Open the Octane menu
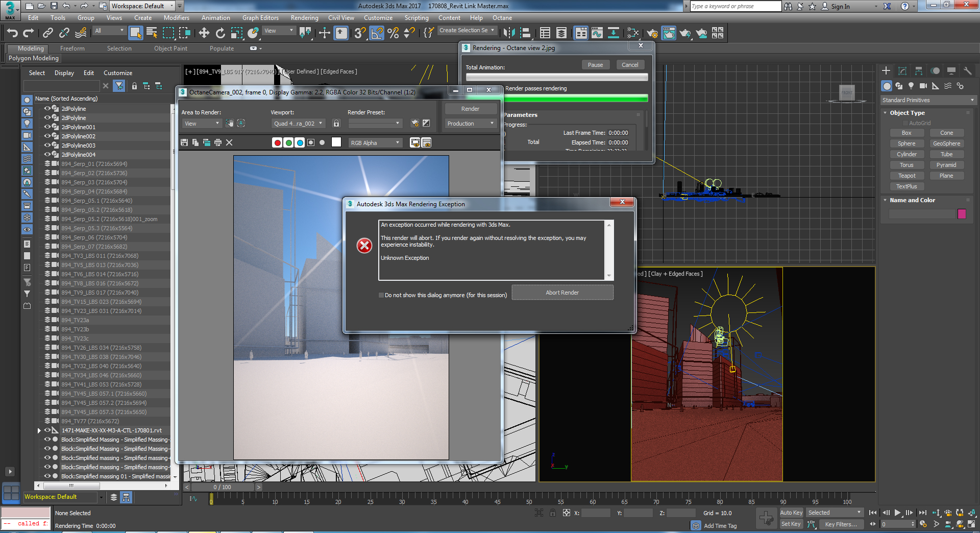This screenshot has height=533, width=980. pyautogui.click(x=502, y=18)
